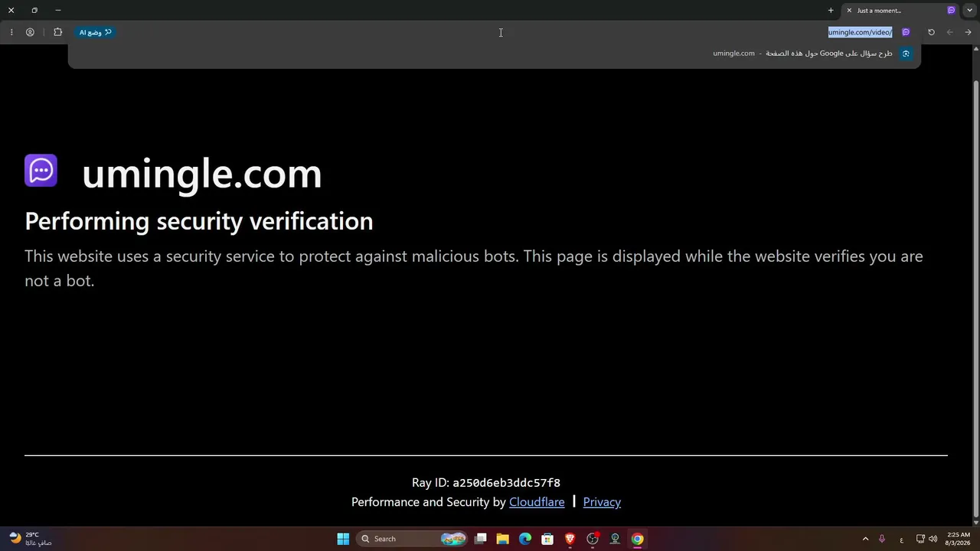
Task: Select the 'Ask Google about this page' suggestion
Action: (494, 54)
